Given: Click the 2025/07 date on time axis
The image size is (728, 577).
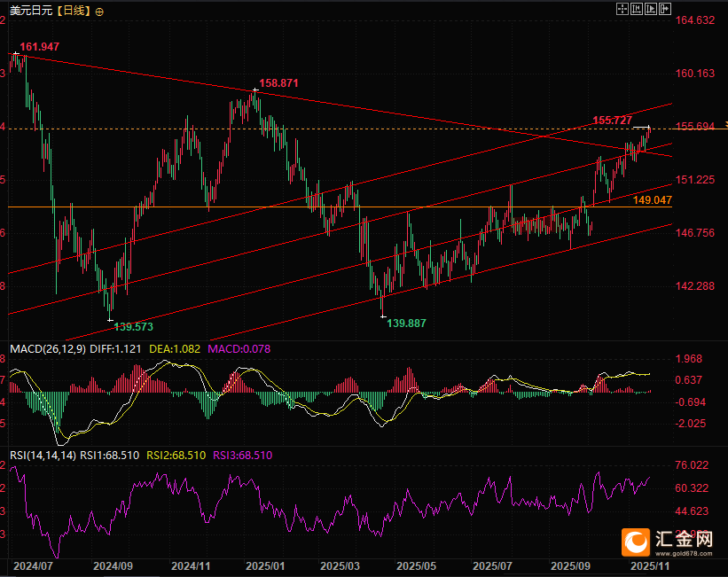Looking at the screenshot, I should click(492, 565).
